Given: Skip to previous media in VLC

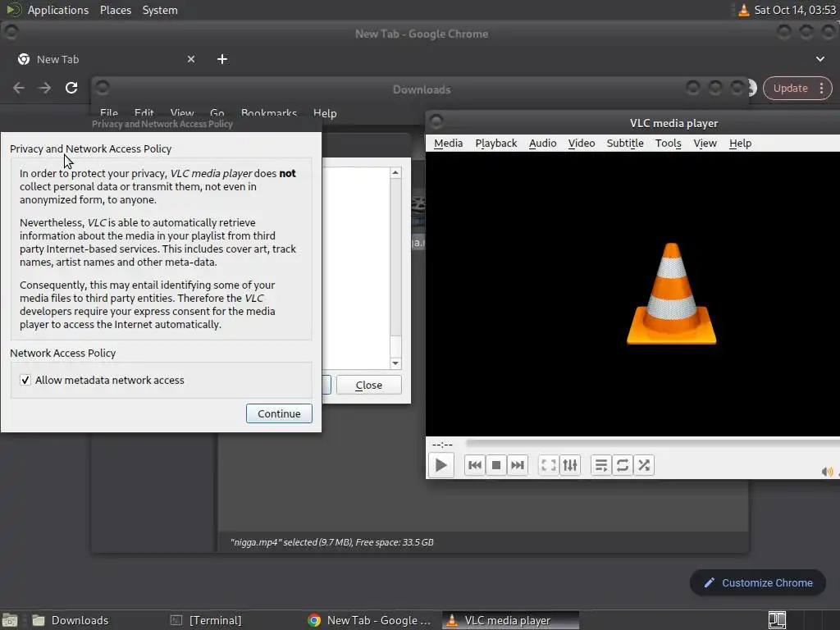Looking at the screenshot, I should coord(475,465).
